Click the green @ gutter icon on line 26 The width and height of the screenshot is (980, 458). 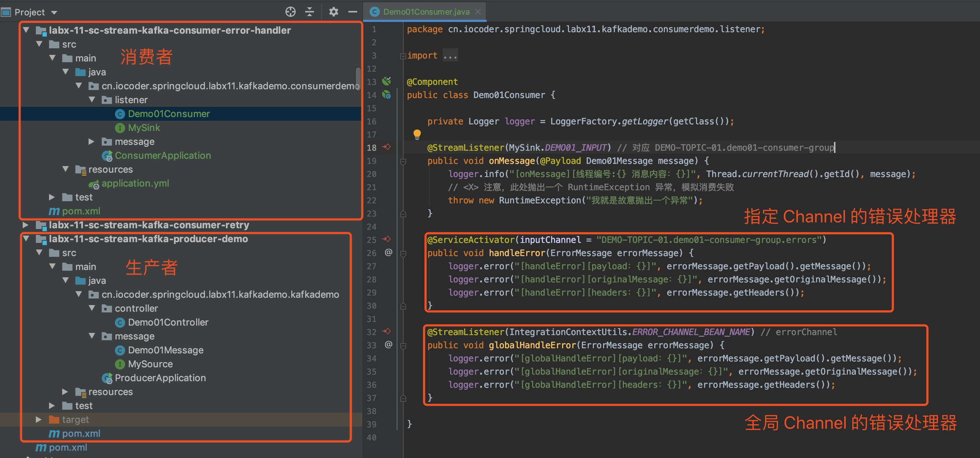[389, 252]
